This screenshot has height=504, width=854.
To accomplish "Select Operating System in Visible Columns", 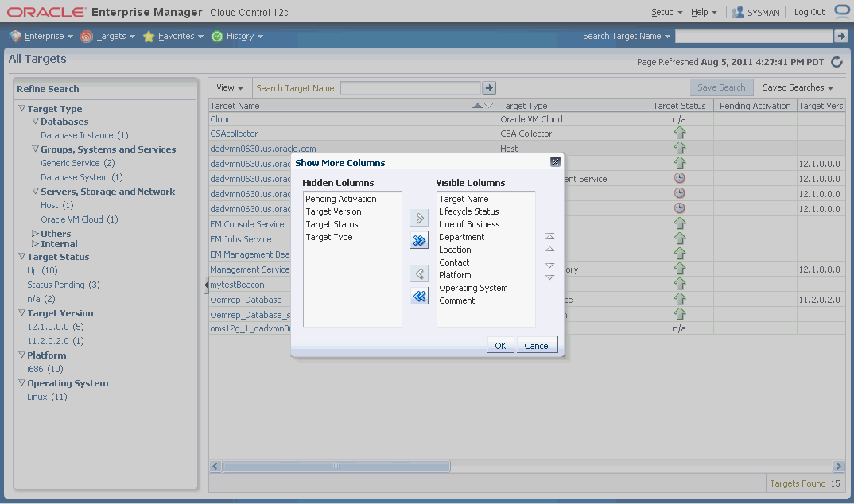I will pos(473,288).
